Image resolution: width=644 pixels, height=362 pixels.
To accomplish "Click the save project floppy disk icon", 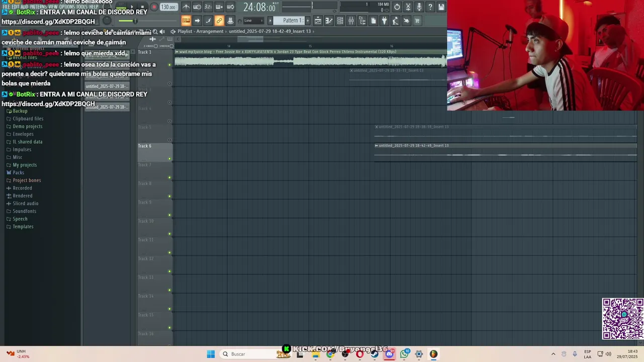I will (441, 7).
